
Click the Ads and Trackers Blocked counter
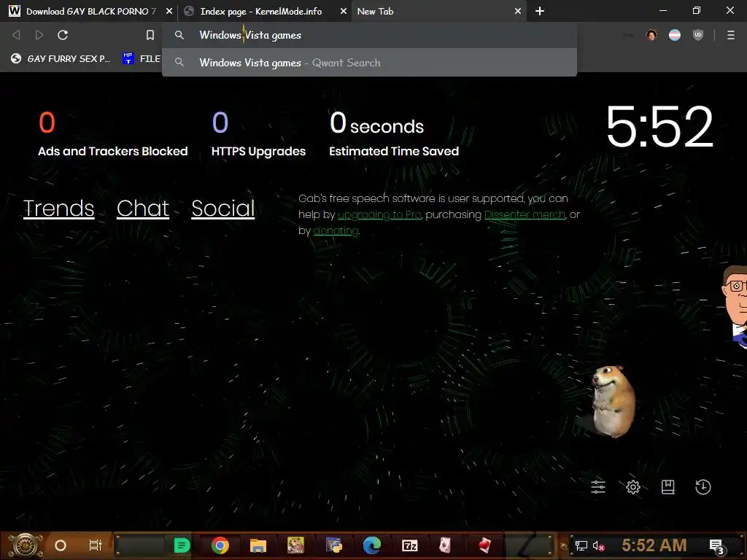pos(112,134)
